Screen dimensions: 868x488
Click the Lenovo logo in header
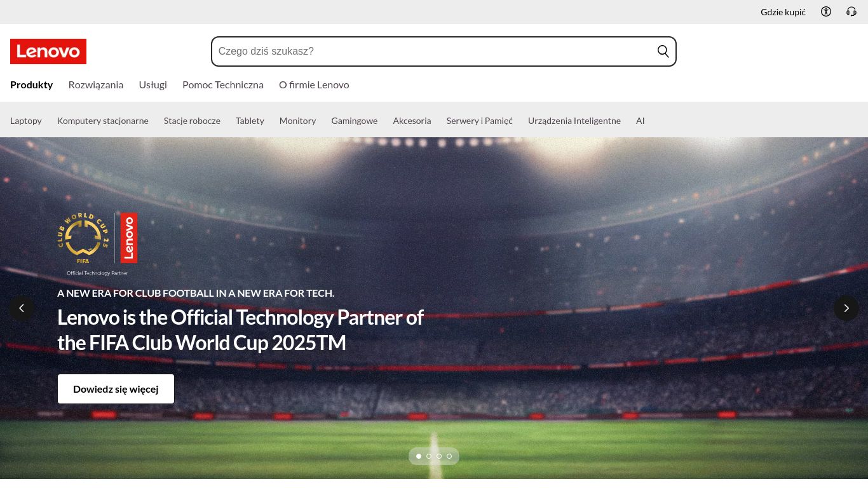48,51
